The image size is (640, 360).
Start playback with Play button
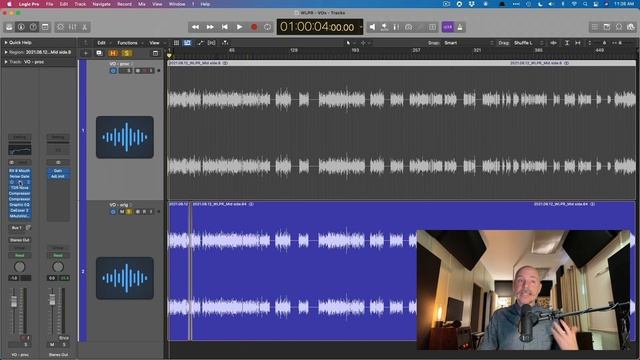point(239,27)
